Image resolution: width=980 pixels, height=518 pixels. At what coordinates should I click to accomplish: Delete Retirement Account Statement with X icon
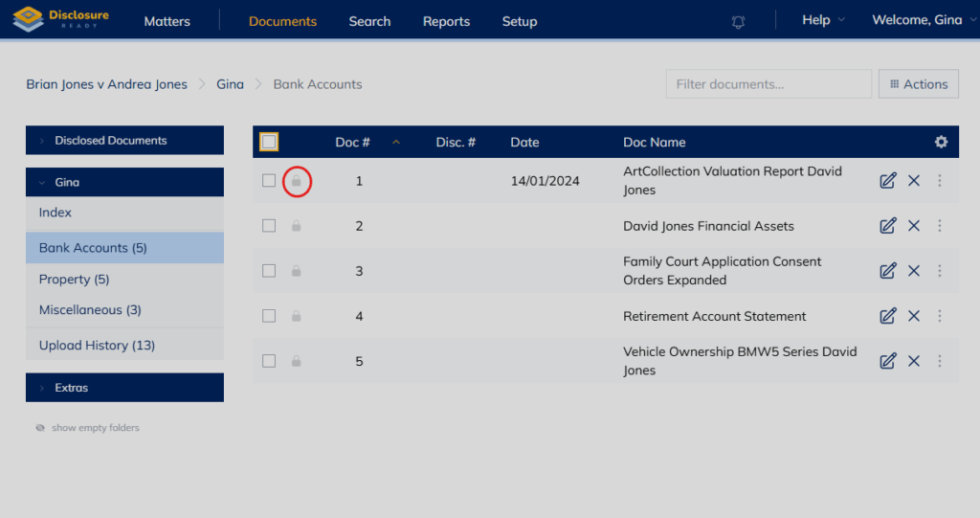(x=914, y=316)
